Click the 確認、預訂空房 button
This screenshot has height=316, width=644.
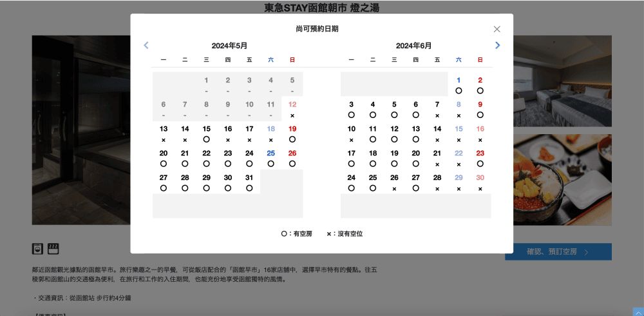click(x=558, y=252)
